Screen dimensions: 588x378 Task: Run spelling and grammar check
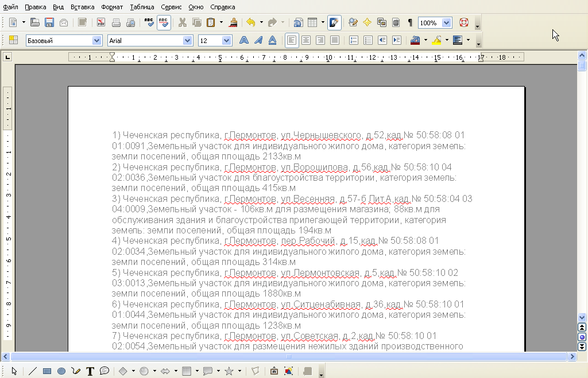click(149, 22)
